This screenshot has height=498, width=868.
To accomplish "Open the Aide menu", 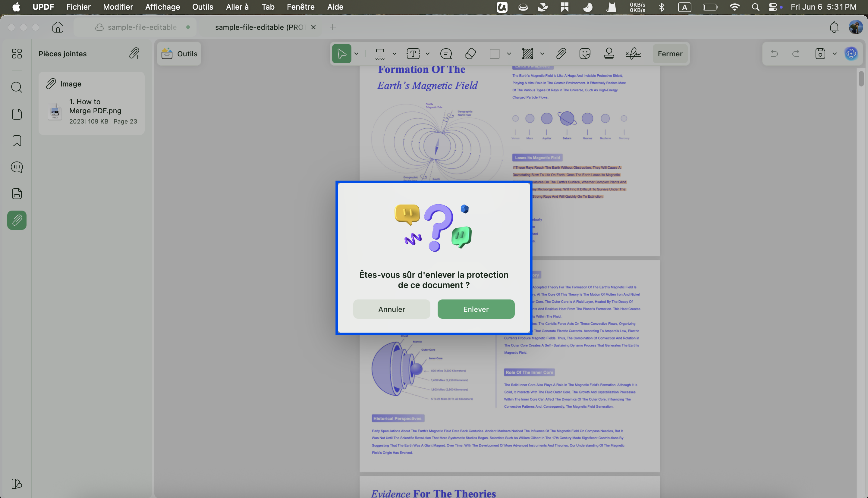I will (x=335, y=7).
